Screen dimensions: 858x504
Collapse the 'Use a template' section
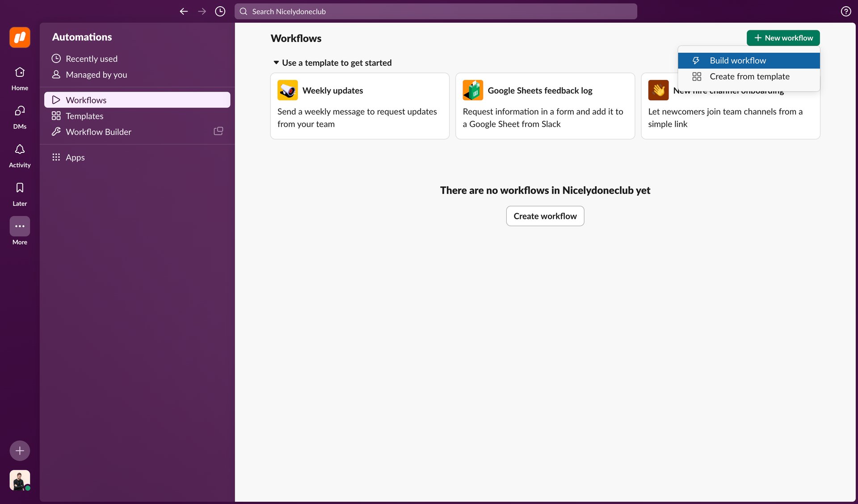click(x=276, y=63)
